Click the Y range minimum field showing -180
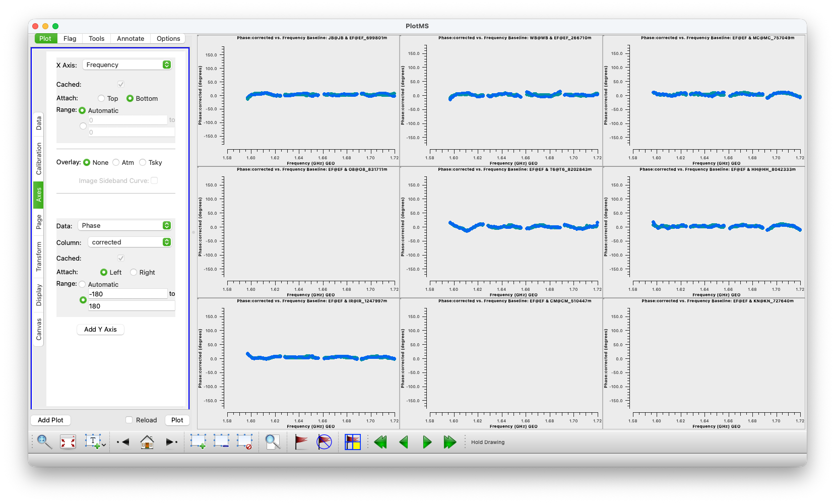Screen dimensions: 835x504 click(x=127, y=294)
